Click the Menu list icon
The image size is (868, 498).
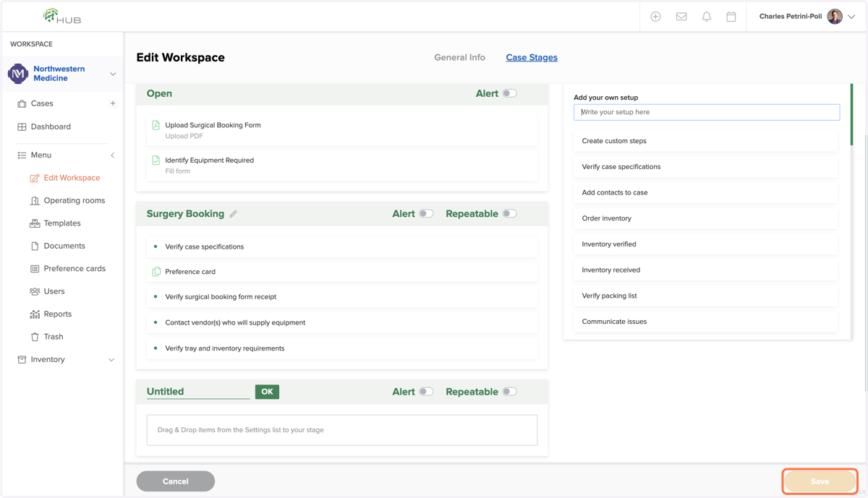22,155
